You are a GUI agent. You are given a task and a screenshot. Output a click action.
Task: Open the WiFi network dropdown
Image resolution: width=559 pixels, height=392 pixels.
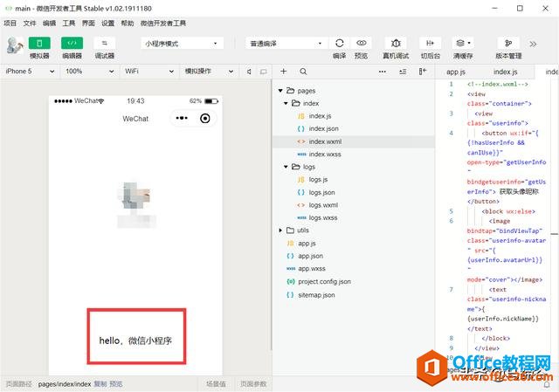click(149, 72)
